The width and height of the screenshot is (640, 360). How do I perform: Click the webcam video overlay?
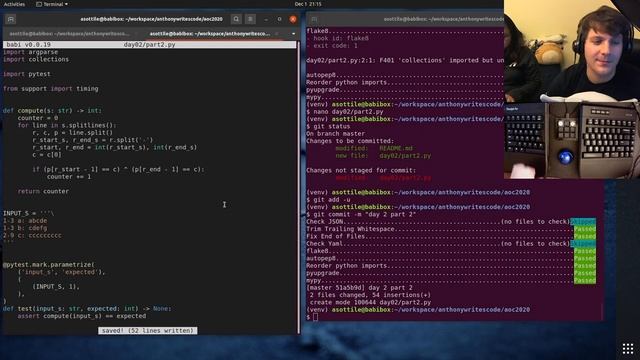pyautogui.click(x=572, y=51)
